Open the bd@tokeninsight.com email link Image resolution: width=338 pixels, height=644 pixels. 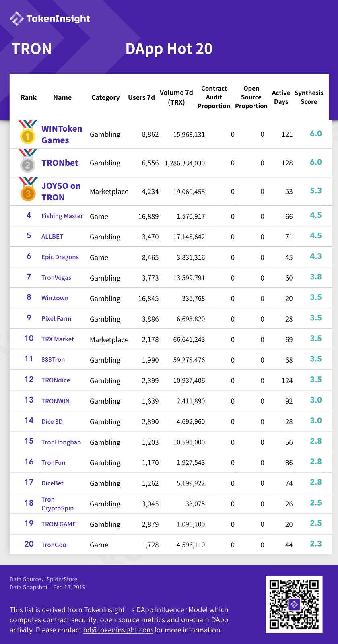click(118, 630)
